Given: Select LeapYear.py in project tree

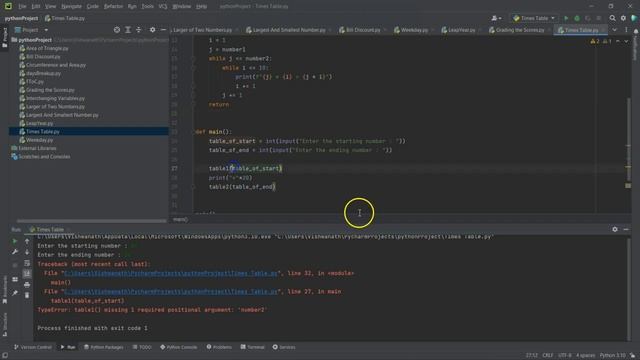Looking at the screenshot, I should click(x=36, y=123).
